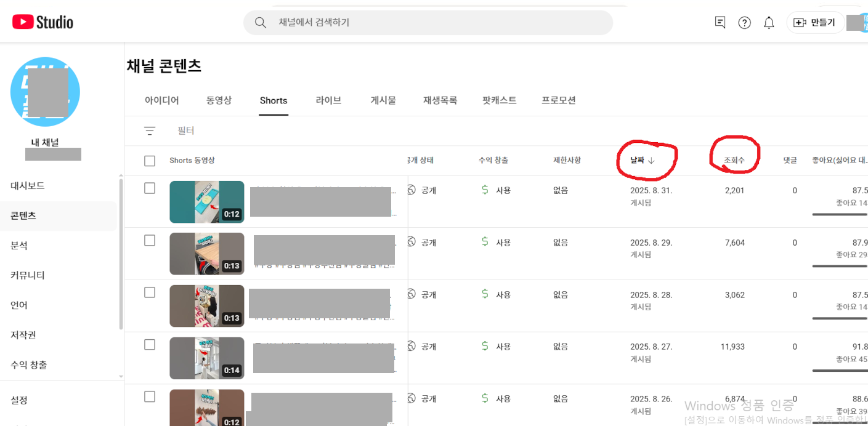Click the like ratio bar under 좋아요 14개 for the 8. 31. video
The height and width of the screenshot is (426, 868).
[840, 214]
